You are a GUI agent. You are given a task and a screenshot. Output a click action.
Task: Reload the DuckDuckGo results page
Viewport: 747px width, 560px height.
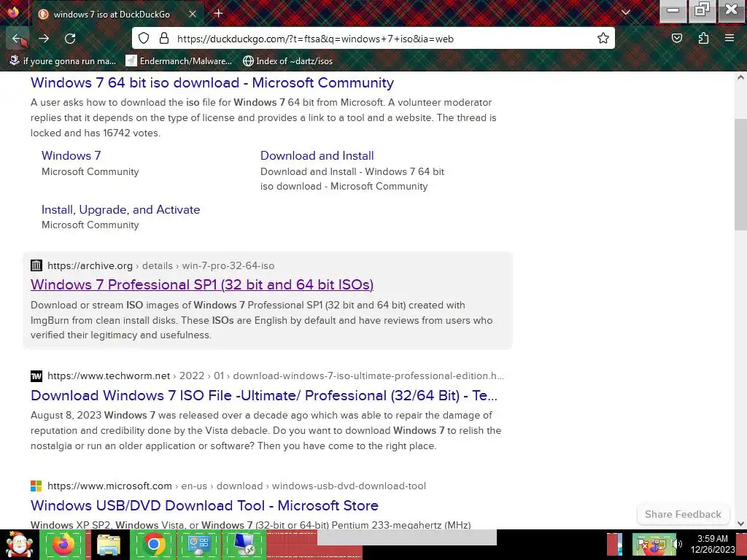pyautogui.click(x=70, y=39)
